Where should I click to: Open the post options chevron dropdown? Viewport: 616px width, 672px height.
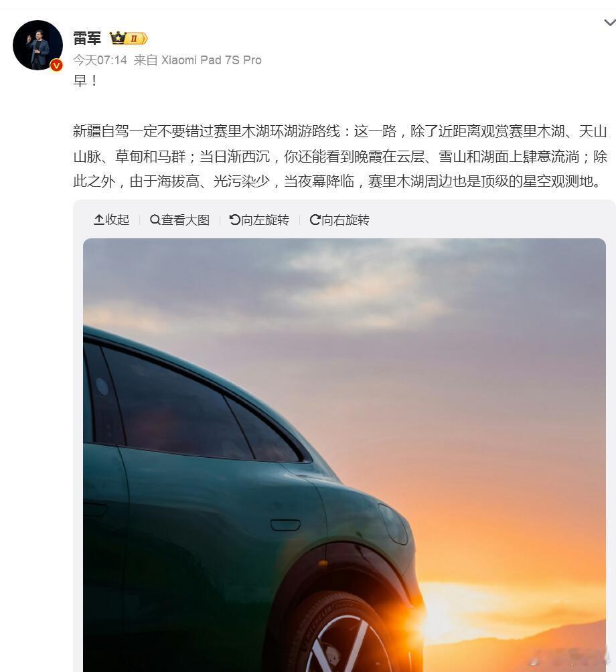(x=609, y=22)
